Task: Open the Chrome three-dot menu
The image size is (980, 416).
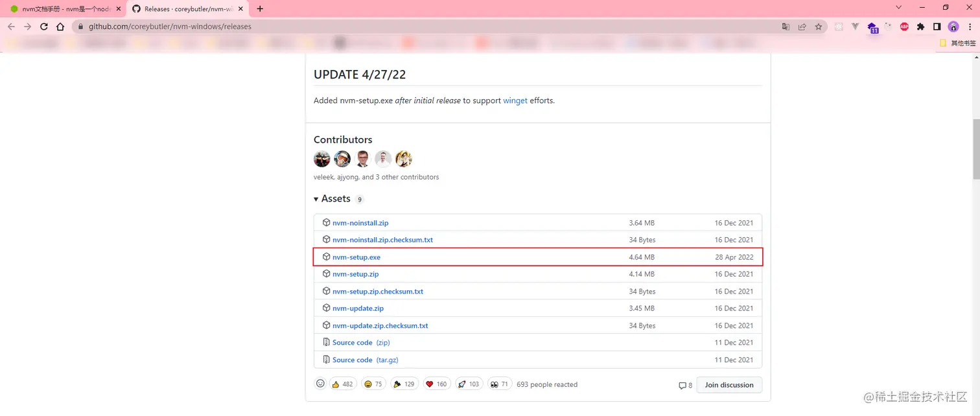Action: tap(969, 27)
